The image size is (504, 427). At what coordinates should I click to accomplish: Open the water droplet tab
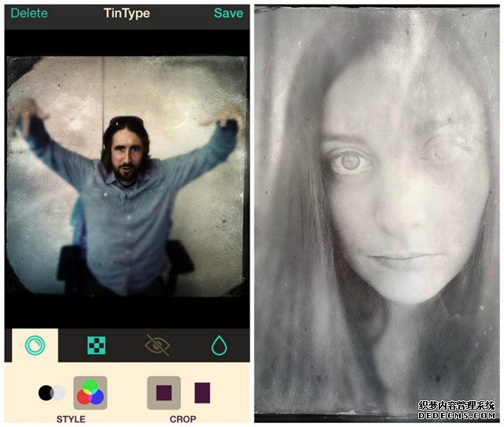click(219, 345)
